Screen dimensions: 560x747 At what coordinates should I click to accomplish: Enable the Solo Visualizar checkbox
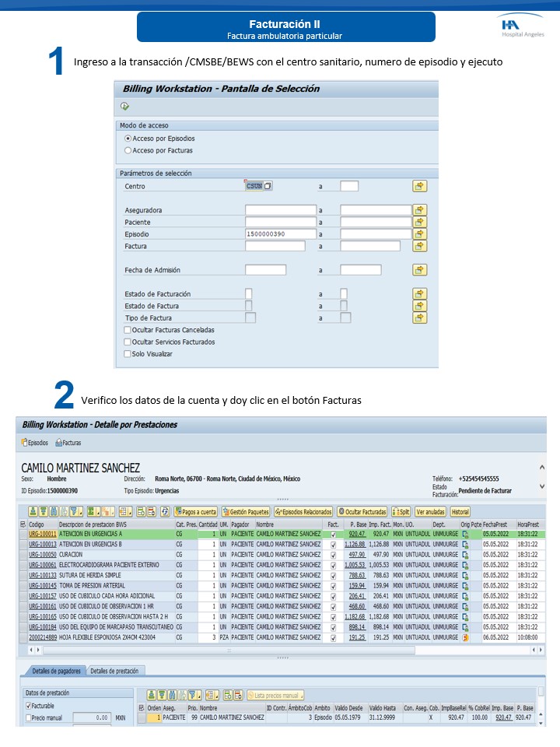[128, 354]
